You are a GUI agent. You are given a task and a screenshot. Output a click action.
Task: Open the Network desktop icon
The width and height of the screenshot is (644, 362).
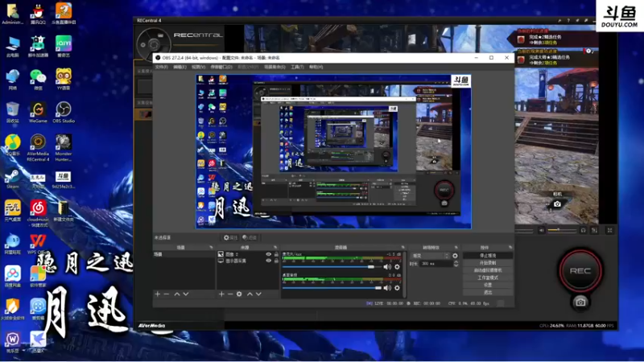click(x=12, y=79)
